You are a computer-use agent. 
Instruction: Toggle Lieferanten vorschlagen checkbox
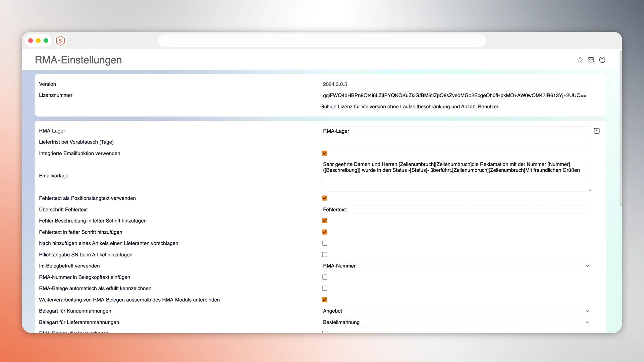[x=325, y=243]
